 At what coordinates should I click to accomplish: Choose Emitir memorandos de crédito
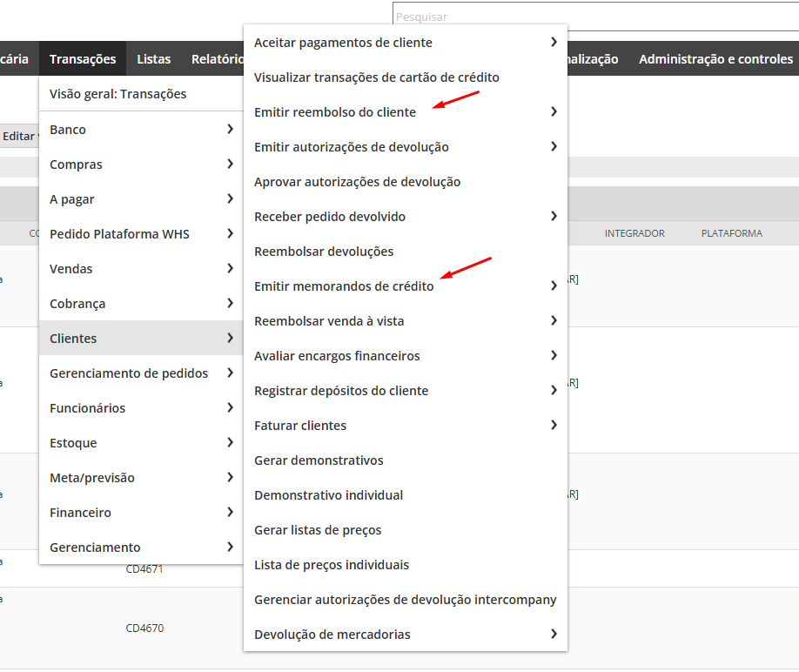pyautogui.click(x=344, y=286)
